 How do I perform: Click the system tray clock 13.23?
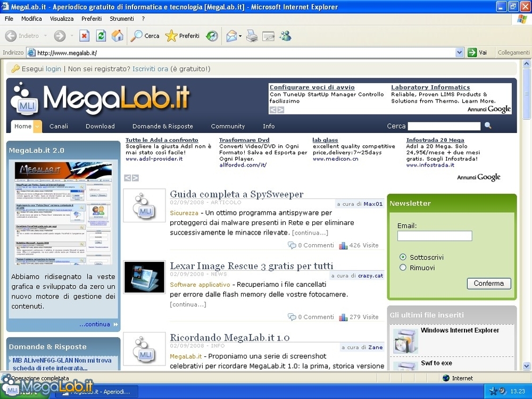click(x=518, y=391)
